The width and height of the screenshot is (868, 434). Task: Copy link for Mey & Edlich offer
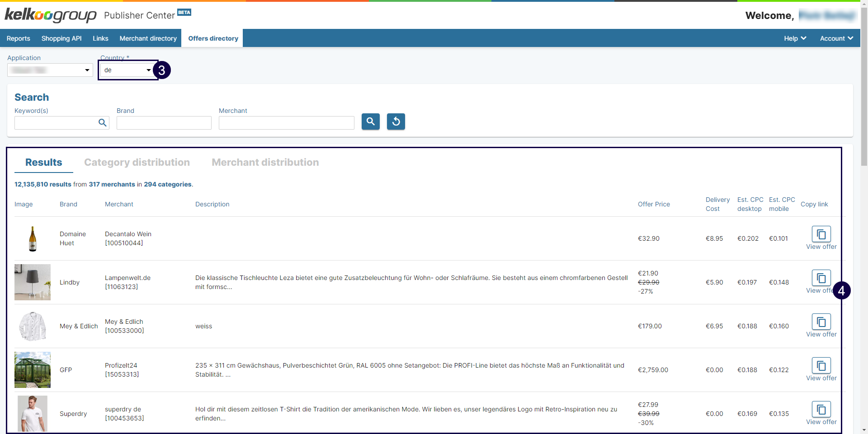click(x=821, y=322)
